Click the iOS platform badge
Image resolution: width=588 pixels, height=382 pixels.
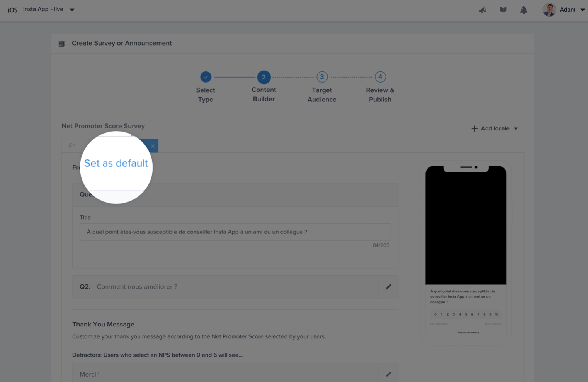point(12,10)
